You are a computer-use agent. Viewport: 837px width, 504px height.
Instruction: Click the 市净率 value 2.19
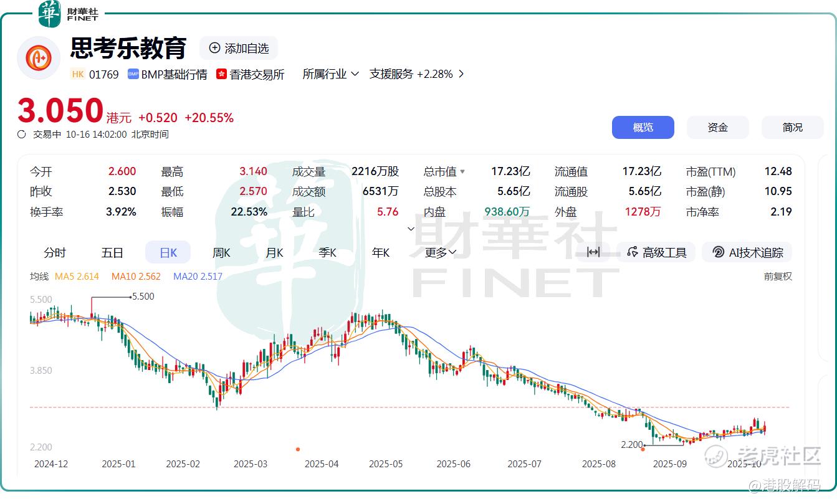[782, 212]
